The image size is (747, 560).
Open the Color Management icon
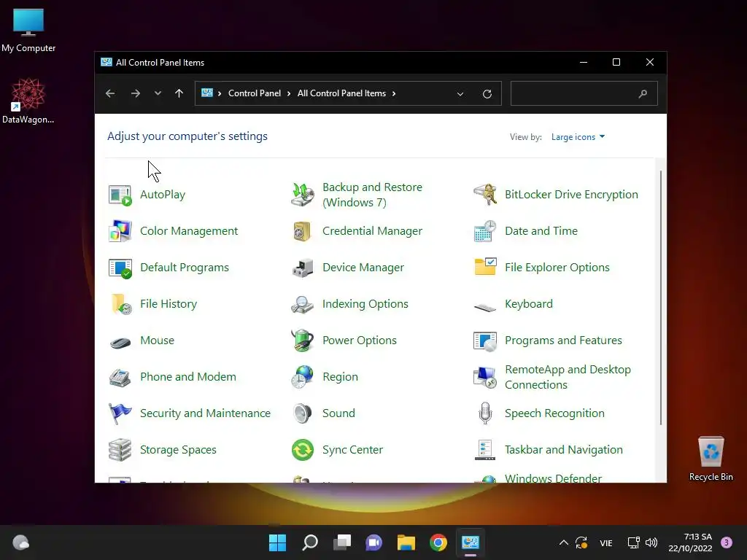120,231
